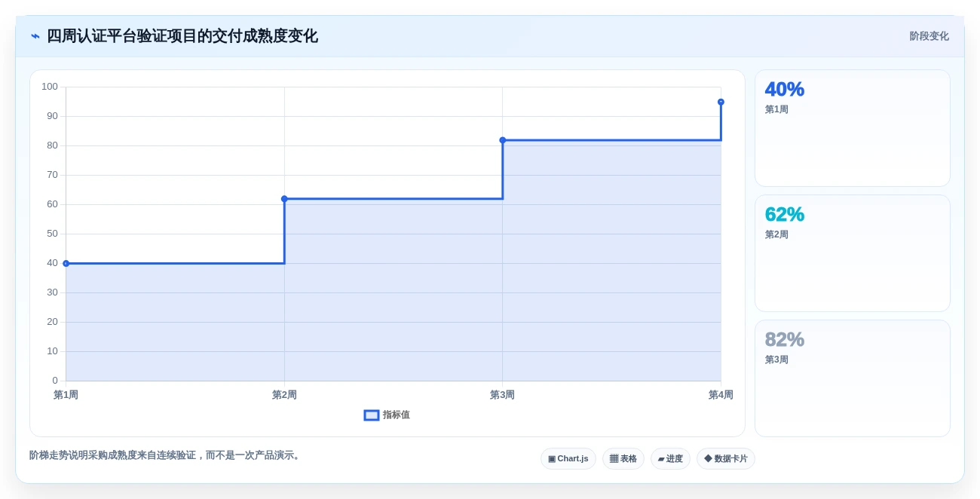Click the legend color box for 指标值
This screenshot has width=980, height=499.
pyautogui.click(x=372, y=415)
